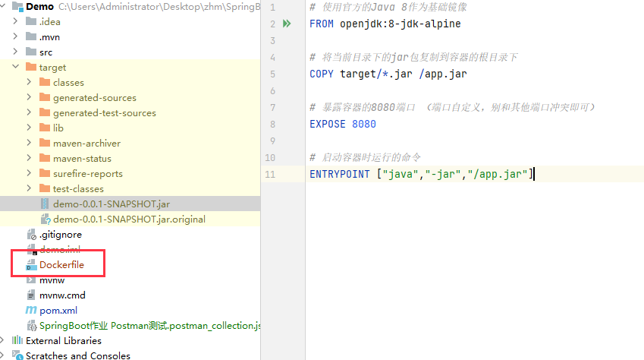
Task: Select the External Libraries node
Action: [64, 341]
